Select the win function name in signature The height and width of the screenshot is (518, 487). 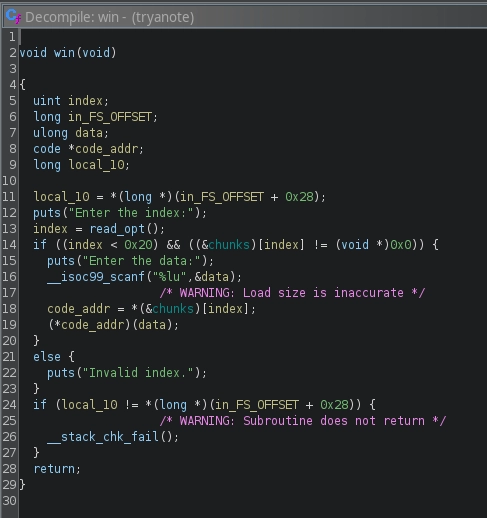coord(64,53)
